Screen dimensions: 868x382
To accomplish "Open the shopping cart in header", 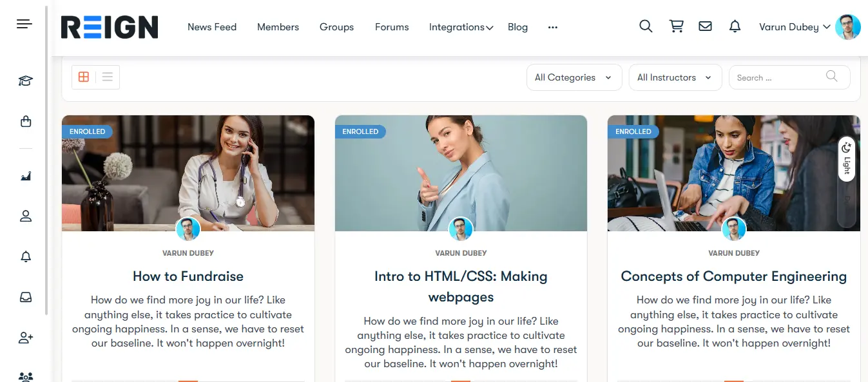I will [676, 26].
